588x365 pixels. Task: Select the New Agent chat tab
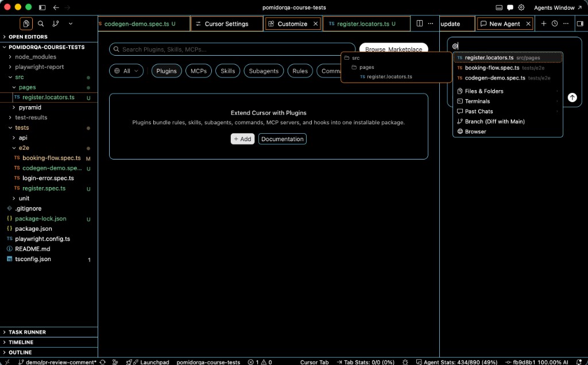click(x=504, y=24)
